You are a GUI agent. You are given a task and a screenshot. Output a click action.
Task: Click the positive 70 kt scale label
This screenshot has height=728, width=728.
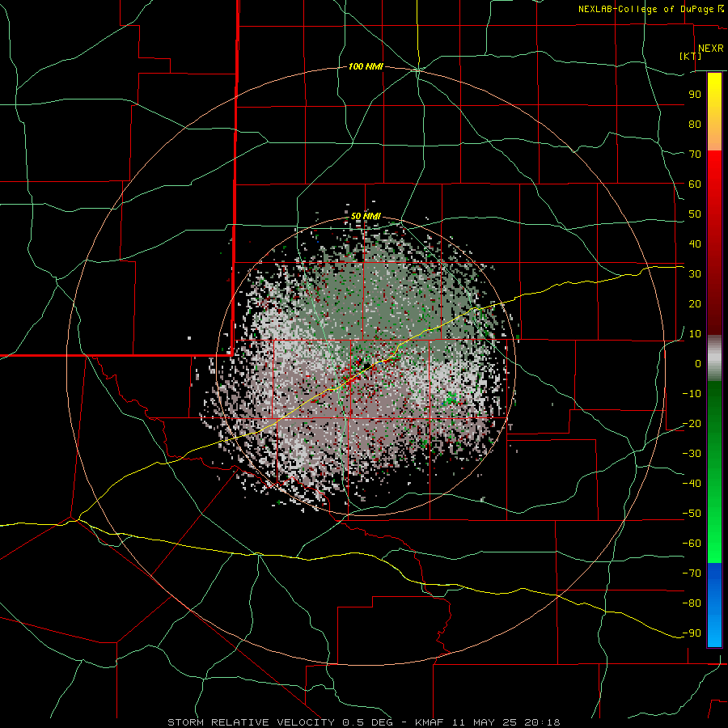695,154
